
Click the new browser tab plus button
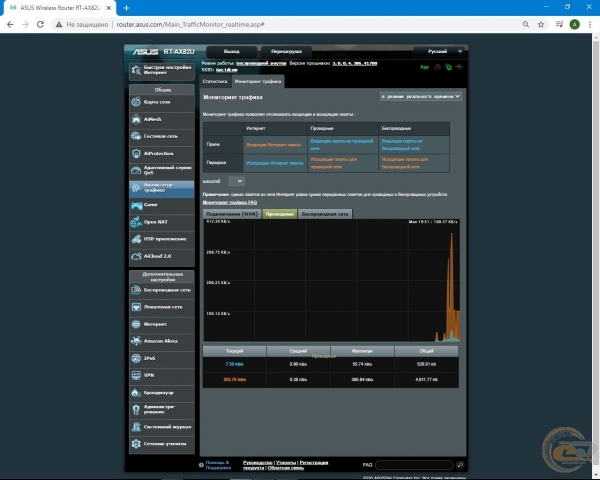pos(127,8)
